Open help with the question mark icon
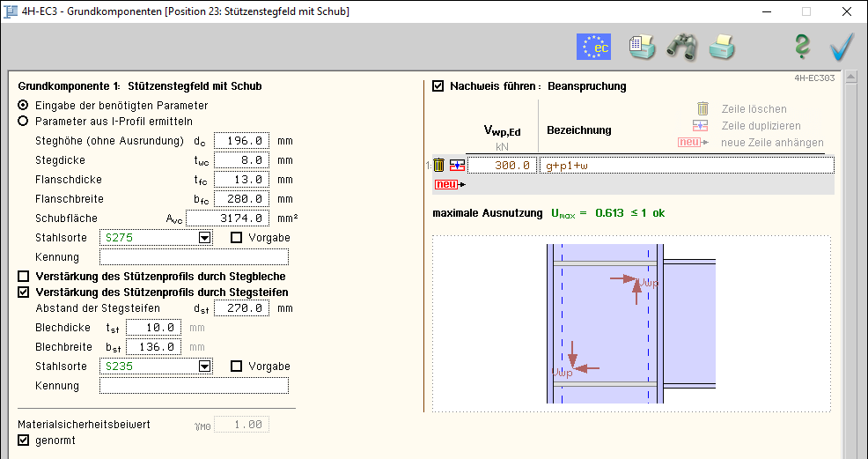This screenshot has height=459, width=868. pyautogui.click(x=801, y=47)
